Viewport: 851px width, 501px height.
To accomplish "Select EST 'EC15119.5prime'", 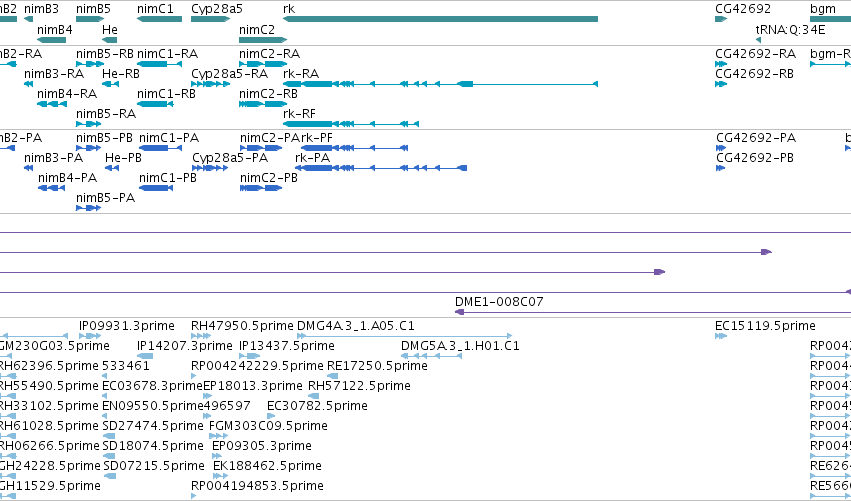I will 721,336.
